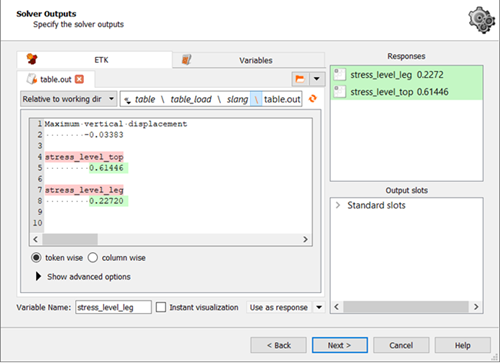The image size is (500, 363).
Task: Expand Standard slots tree item
Action: (338, 205)
